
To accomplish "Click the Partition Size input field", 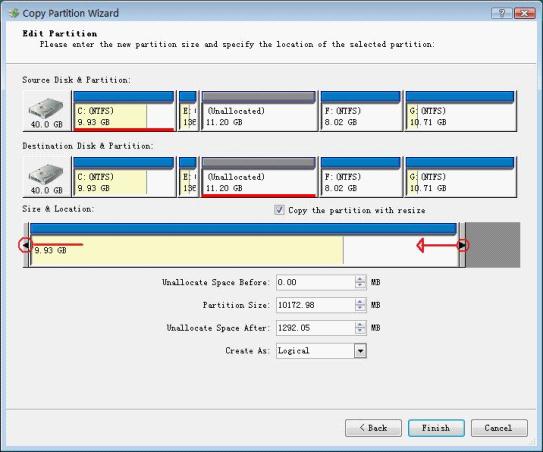I will tap(315, 305).
